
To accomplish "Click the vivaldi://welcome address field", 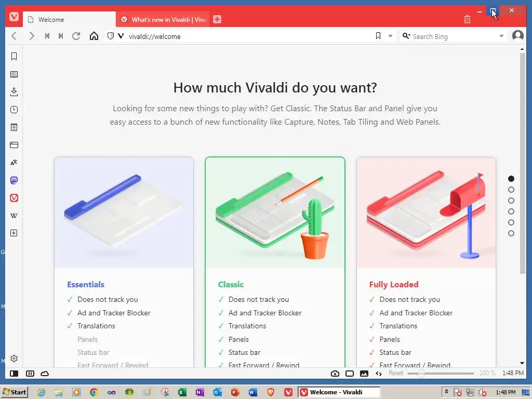I will click(249, 36).
